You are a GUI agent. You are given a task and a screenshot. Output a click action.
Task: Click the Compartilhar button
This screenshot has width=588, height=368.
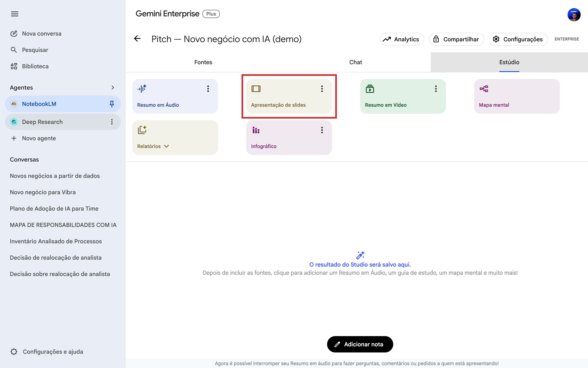457,39
